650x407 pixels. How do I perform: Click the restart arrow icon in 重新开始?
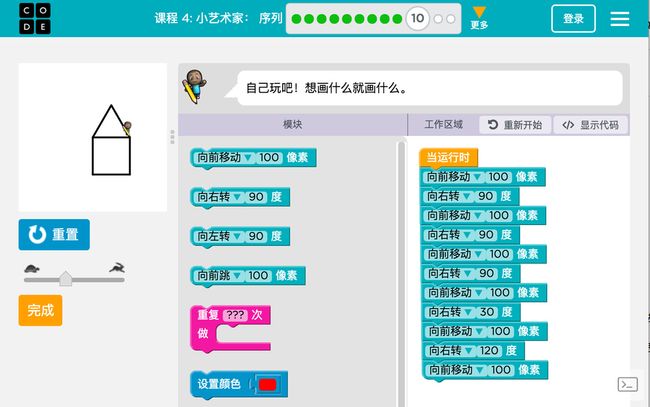tap(493, 124)
